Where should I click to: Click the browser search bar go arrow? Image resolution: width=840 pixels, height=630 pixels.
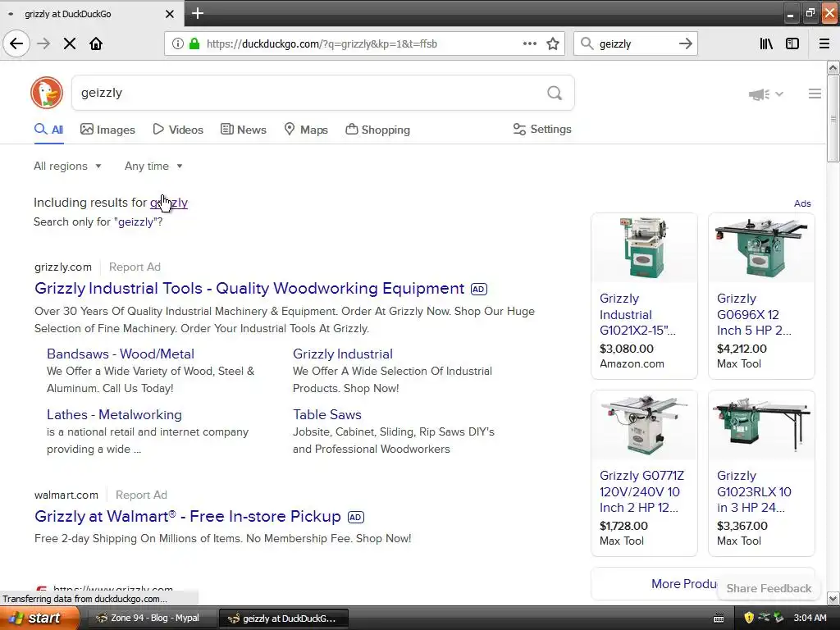point(685,44)
